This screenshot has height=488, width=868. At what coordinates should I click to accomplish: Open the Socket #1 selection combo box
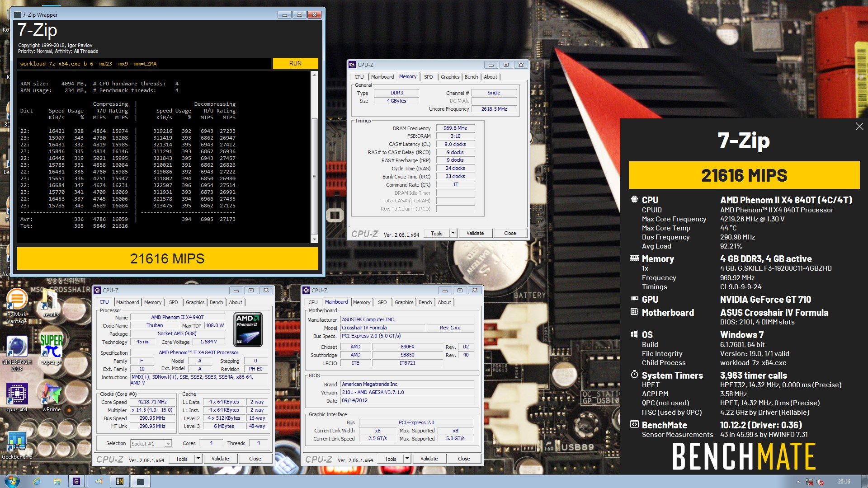[x=151, y=444]
